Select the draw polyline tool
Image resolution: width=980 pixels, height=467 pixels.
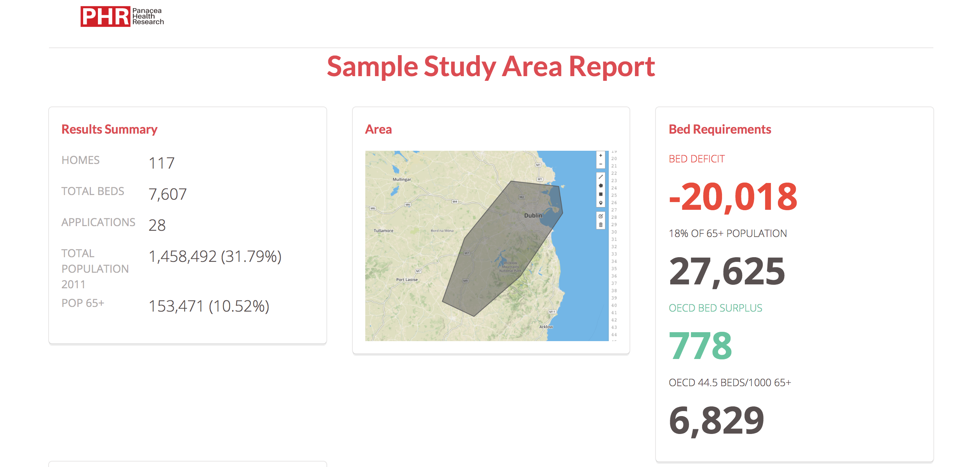[600, 177]
